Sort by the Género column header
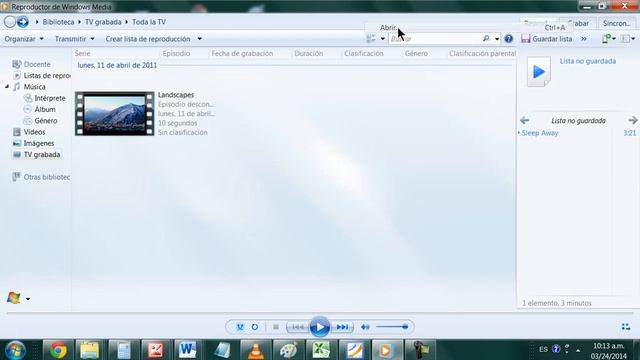 pyautogui.click(x=416, y=53)
